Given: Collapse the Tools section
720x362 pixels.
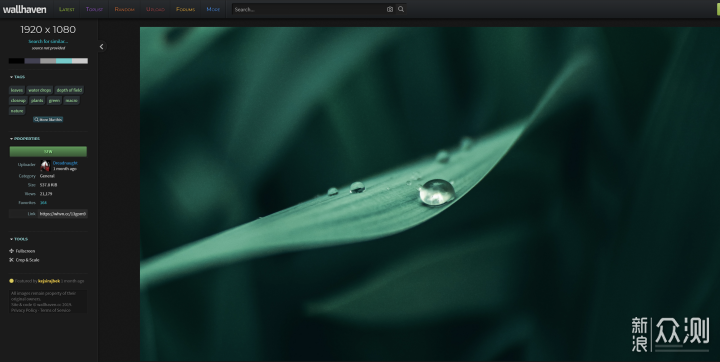Looking at the screenshot, I should (19, 239).
